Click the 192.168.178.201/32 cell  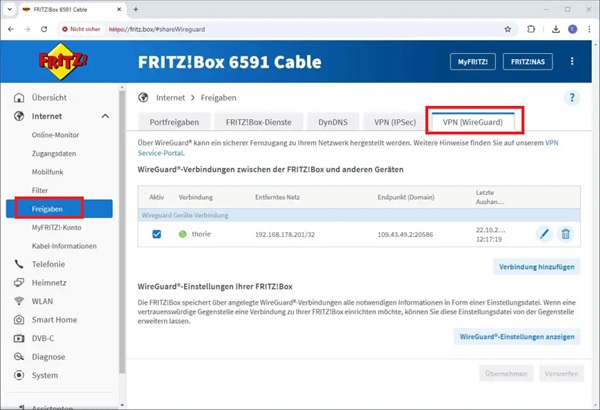(285, 234)
